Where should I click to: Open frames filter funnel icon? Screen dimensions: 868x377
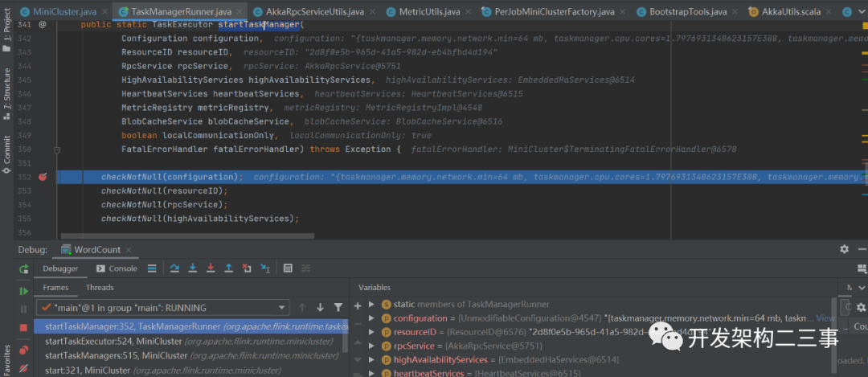338,307
